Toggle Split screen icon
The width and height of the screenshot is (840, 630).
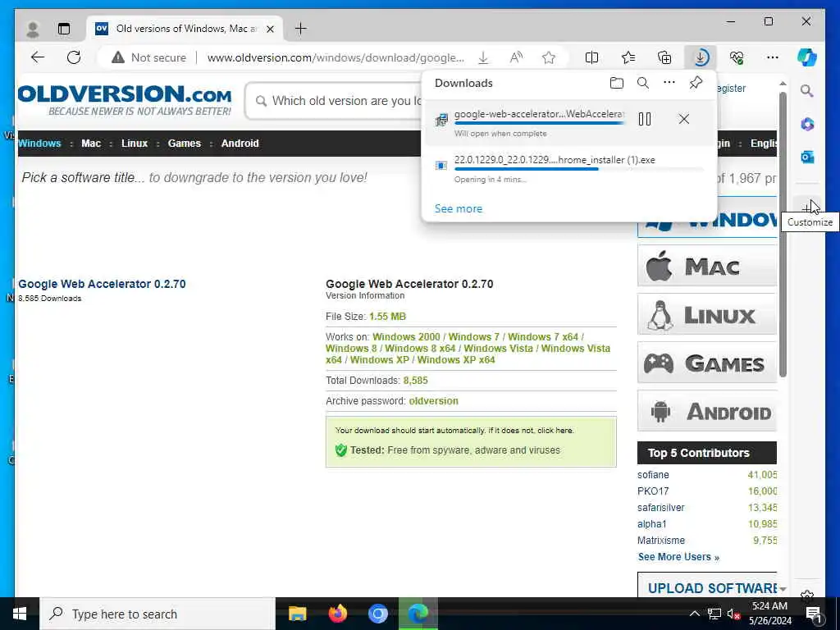click(x=592, y=57)
